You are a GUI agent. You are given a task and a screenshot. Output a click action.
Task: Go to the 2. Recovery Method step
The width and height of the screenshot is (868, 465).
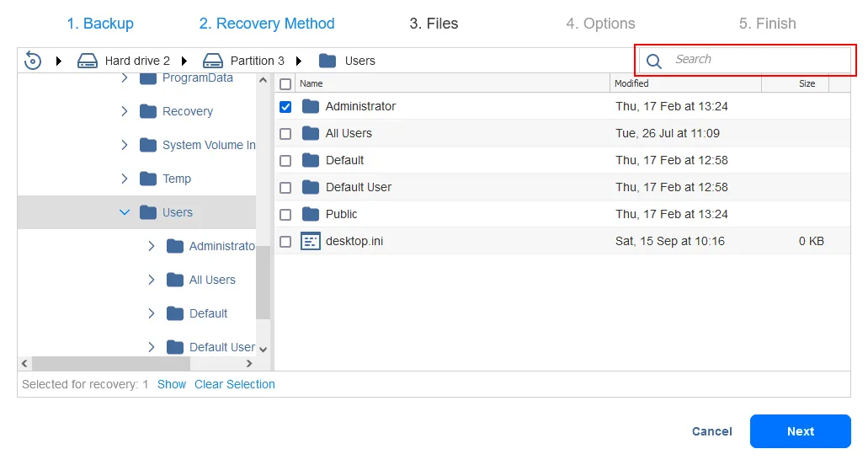click(267, 24)
